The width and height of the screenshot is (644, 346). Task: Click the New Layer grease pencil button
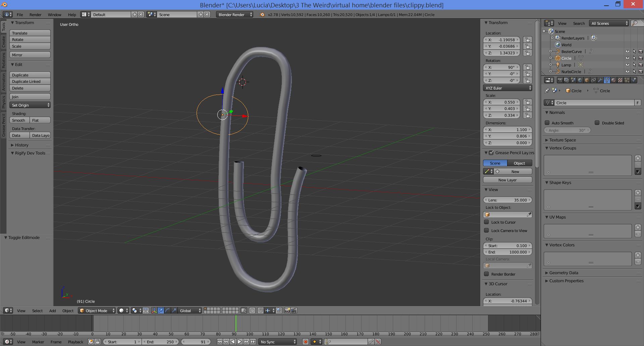click(507, 180)
